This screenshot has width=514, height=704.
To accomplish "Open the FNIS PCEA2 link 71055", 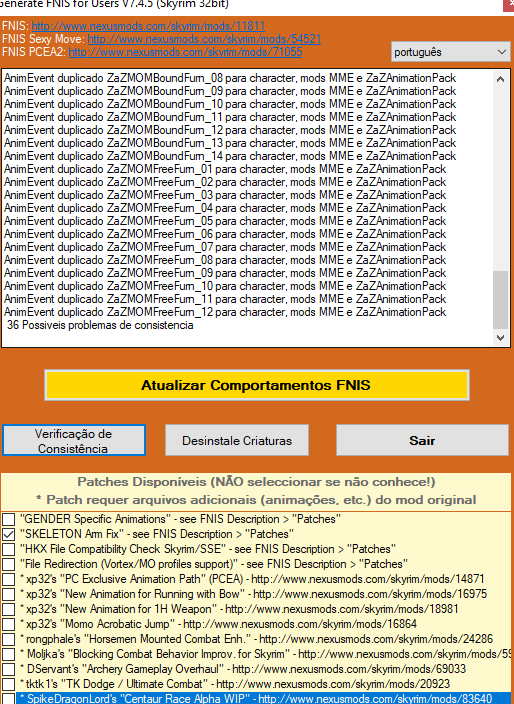I will coord(185,52).
